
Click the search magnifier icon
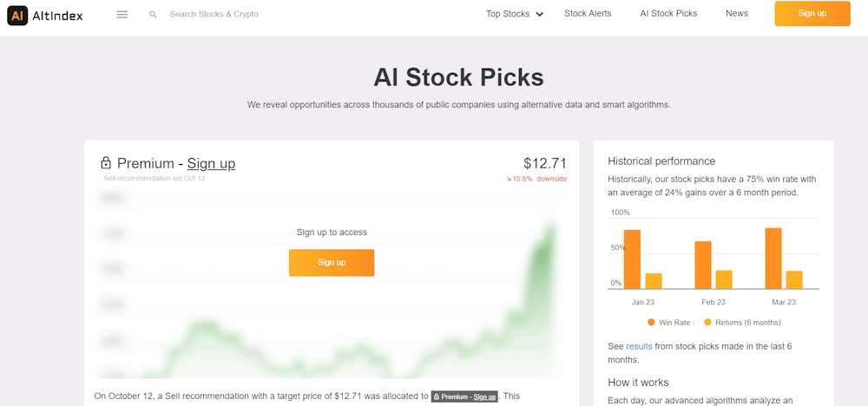153,15
